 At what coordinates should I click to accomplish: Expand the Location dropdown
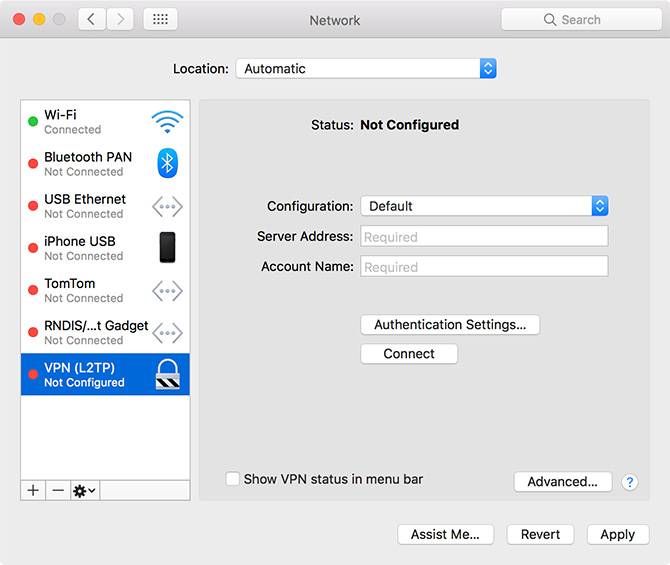pyautogui.click(x=366, y=68)
